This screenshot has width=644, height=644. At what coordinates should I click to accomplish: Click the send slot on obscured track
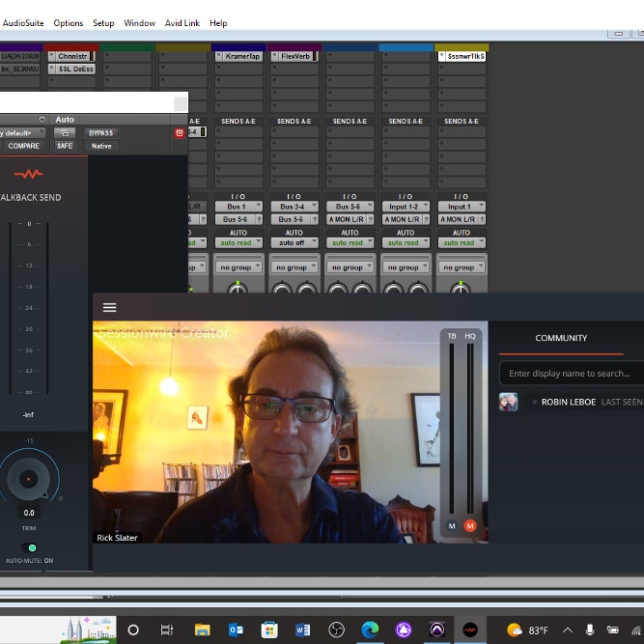point(197,132)
